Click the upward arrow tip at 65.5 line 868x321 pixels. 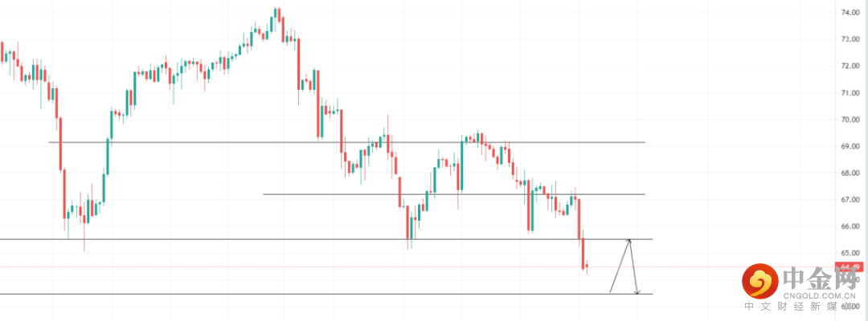[630, 240]
